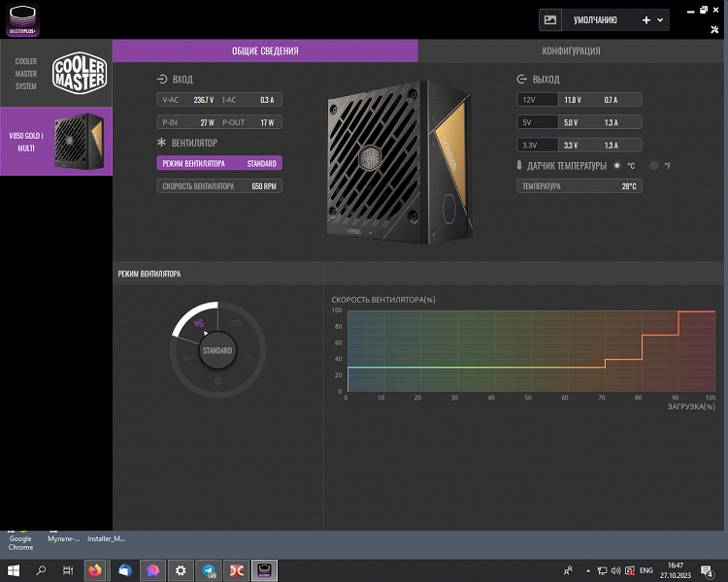
Task: Click the СКОРОСТЬ ВЕНТИЛЯТОРА 650 RPM field
Action: (219, 186)
